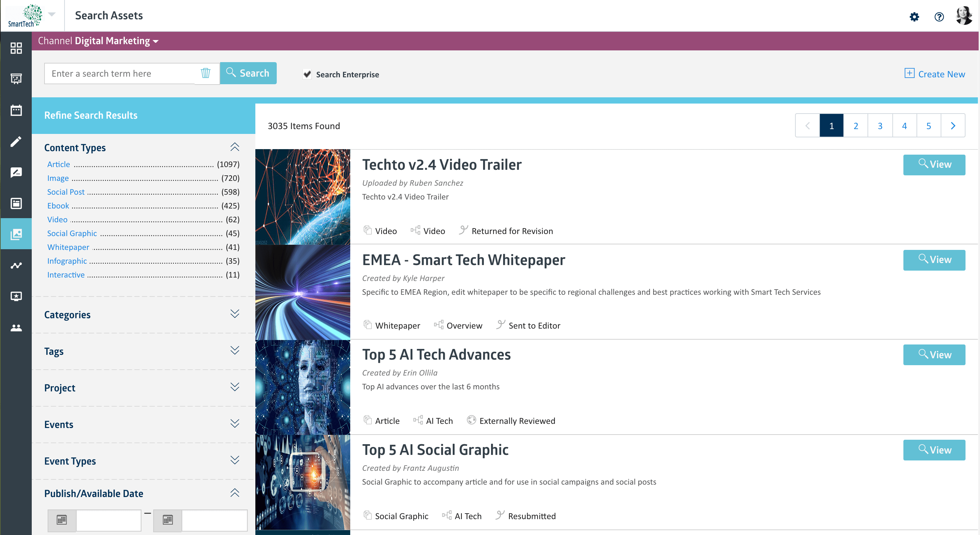
Task: Go to next results page arrow
Action: coord(953,126)
